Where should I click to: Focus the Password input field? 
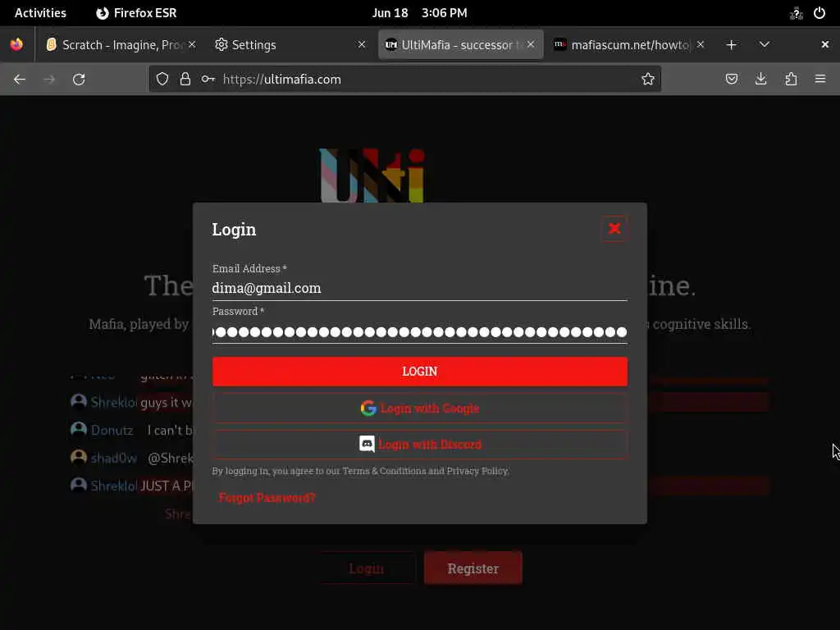click(x=419, y=332)
